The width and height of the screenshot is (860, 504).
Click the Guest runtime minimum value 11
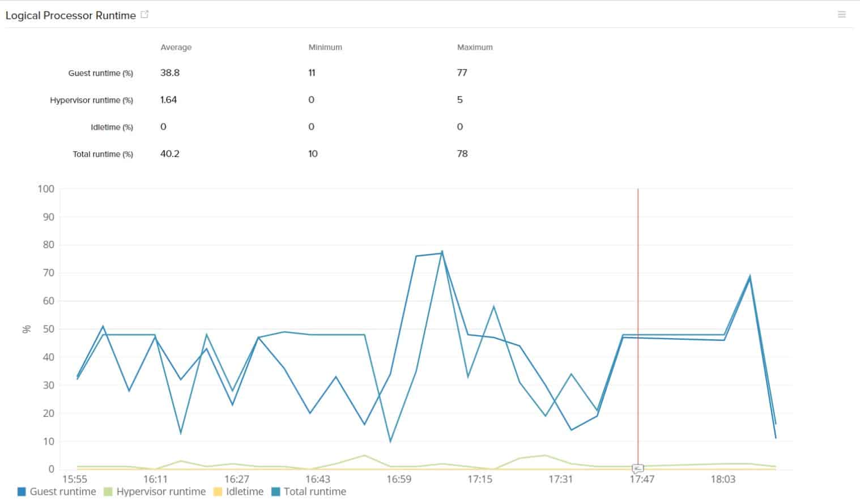tap(312, 72)
